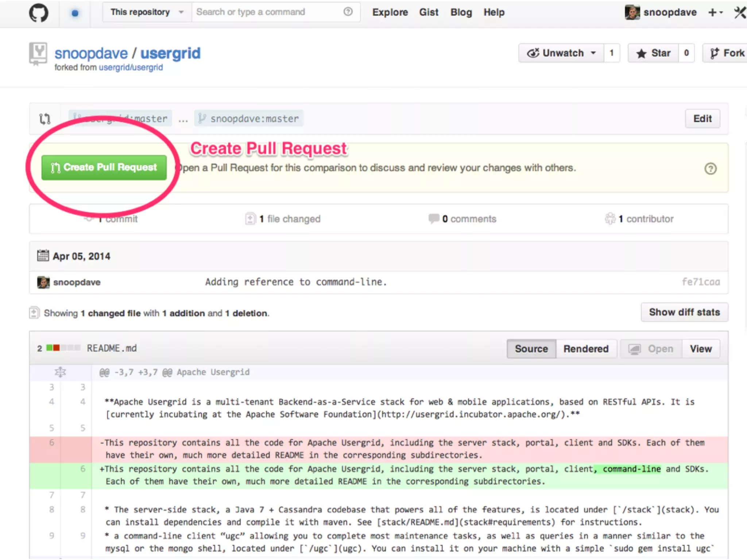The width and height of the screenshot is (747, 560).
Task: Open account settings tools icon
Action: pos(740,12)
